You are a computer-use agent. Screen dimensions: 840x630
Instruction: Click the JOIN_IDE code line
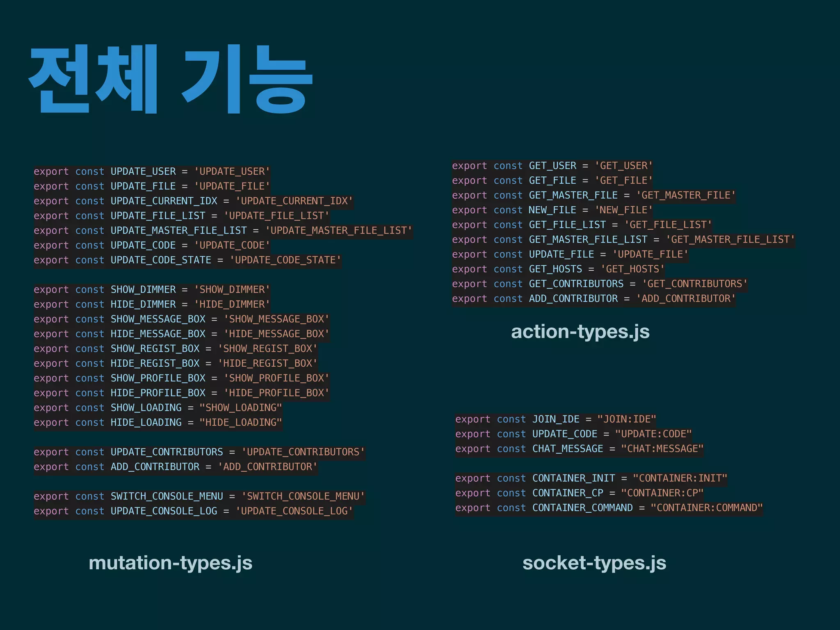pos(556,419)
